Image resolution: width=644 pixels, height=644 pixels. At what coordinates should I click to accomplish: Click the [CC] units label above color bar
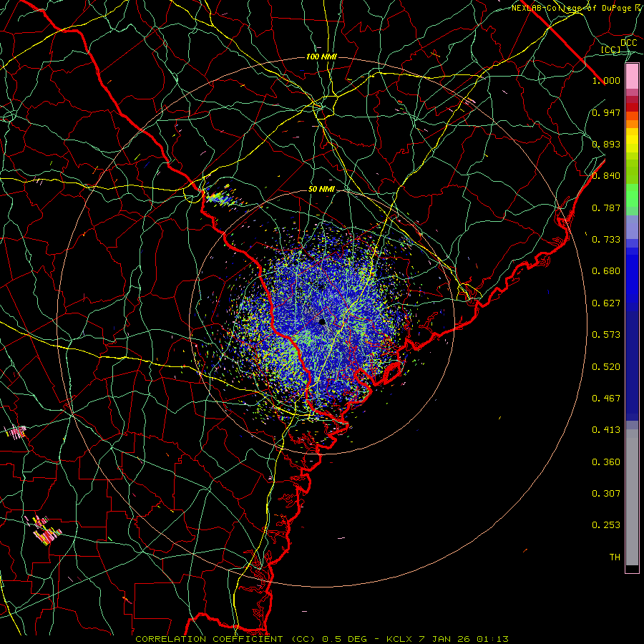pyautogui.click(x=611, y=49)
